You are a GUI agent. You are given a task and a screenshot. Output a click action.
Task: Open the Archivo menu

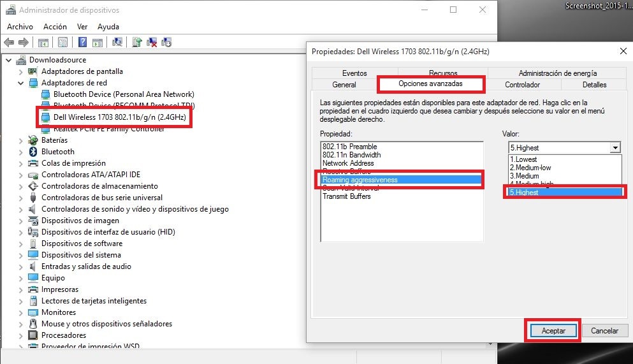(20, 27)
